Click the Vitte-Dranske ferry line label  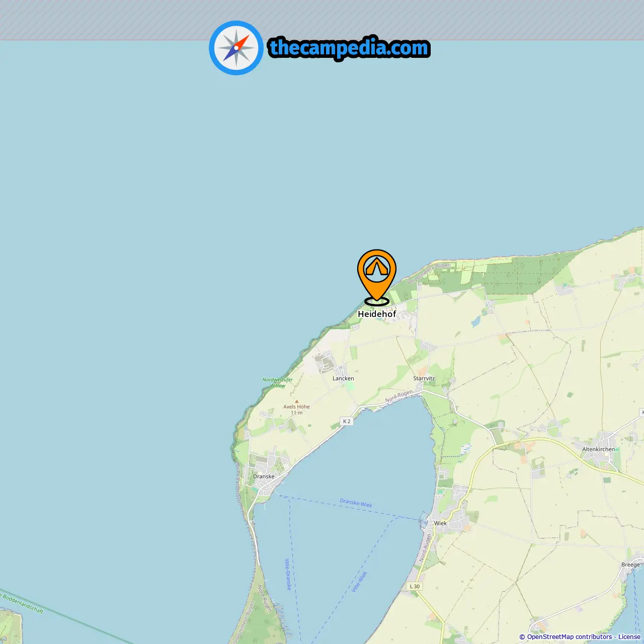(x=288, y=575)
